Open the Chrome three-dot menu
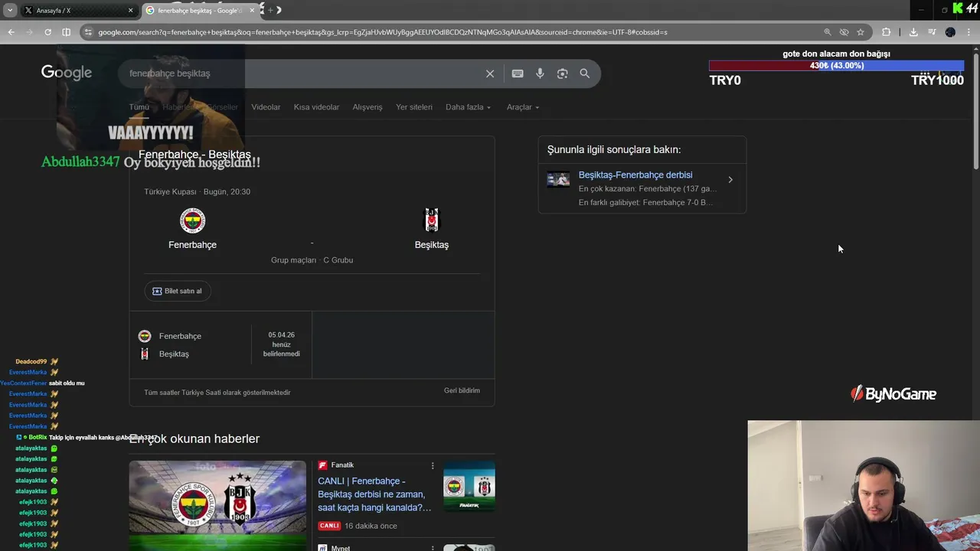The width and height of the screenshot is (980, 551). [969, 32]
